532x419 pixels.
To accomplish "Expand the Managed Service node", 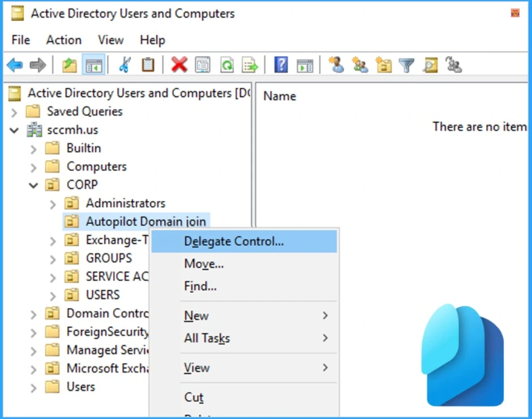I will point(33,350).
